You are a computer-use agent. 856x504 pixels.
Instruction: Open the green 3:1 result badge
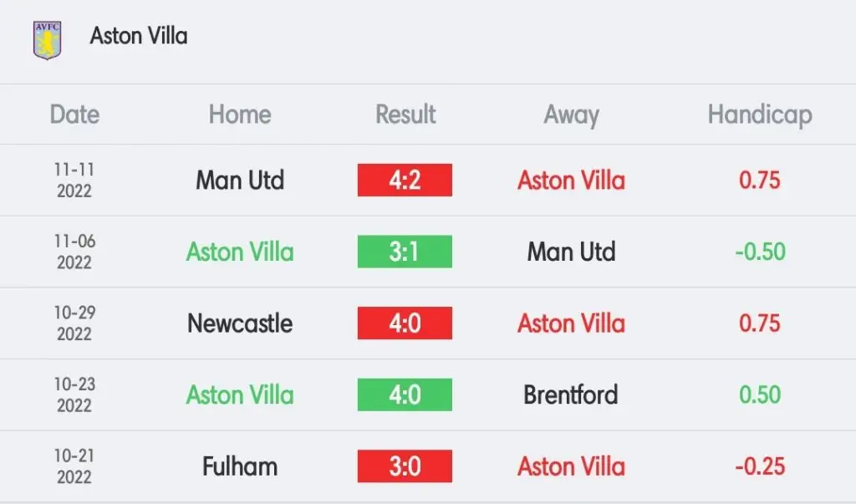tap(405, 252)
